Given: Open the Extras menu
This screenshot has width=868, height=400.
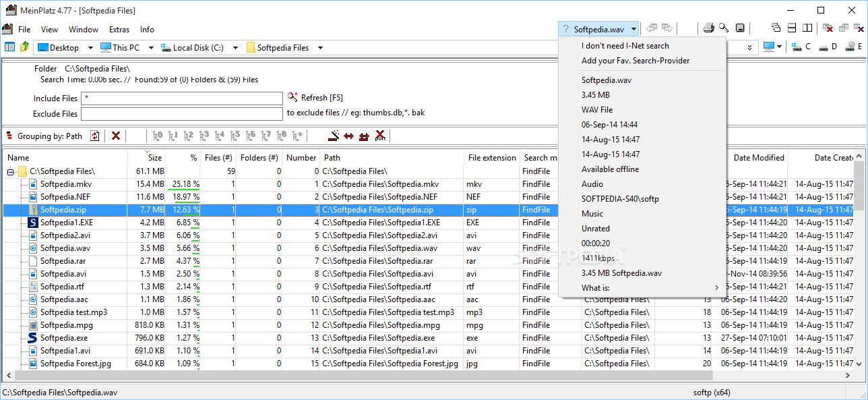Looking at the screenshot, I should click(x=119, y=30).
